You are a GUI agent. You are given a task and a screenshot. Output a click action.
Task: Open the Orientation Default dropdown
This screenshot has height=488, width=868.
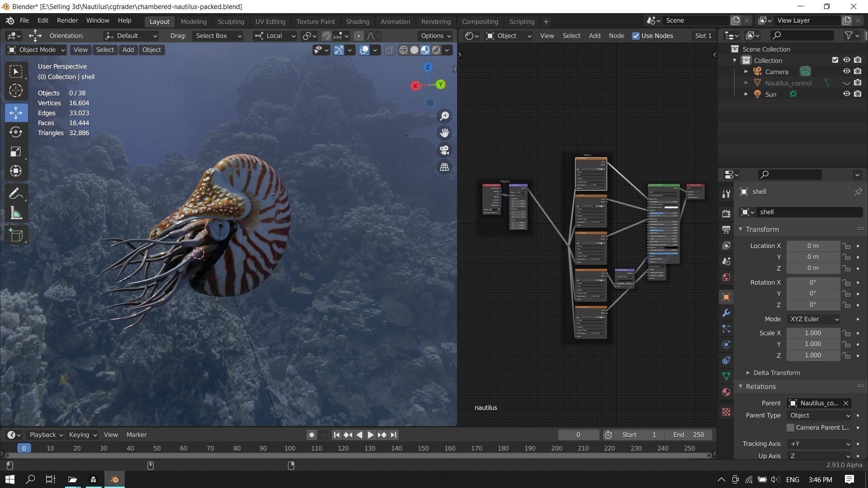coord(131,36)
